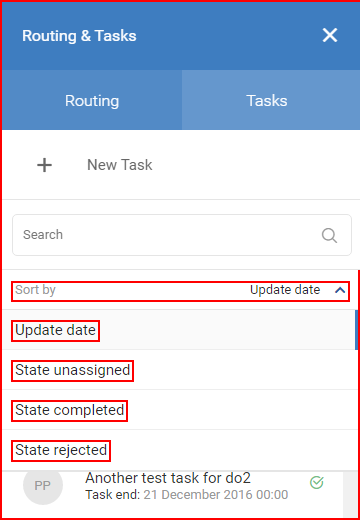Focus the Search input field
The image size is (360, 520).
point(182,235)
